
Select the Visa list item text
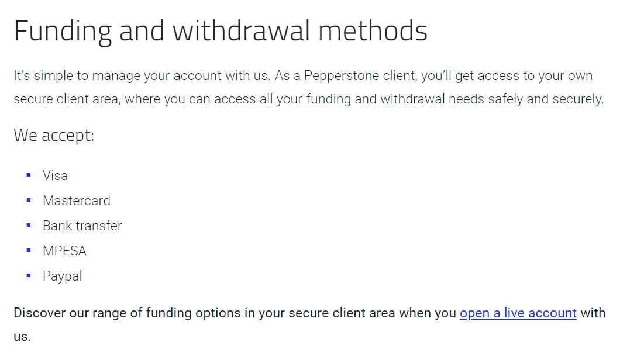tap(55, 175)
